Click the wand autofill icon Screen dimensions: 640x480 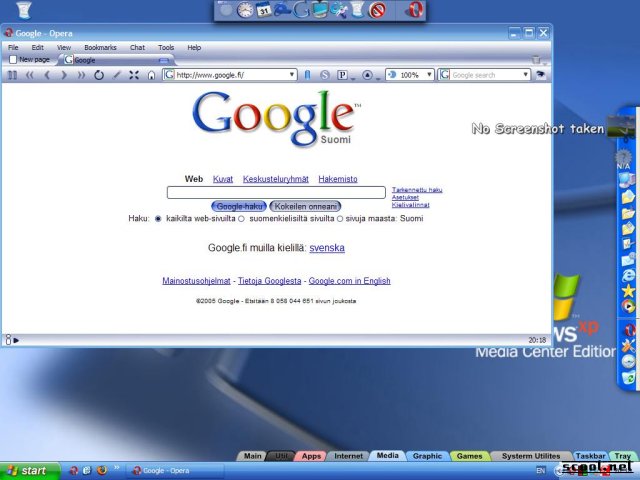[117, 75]
